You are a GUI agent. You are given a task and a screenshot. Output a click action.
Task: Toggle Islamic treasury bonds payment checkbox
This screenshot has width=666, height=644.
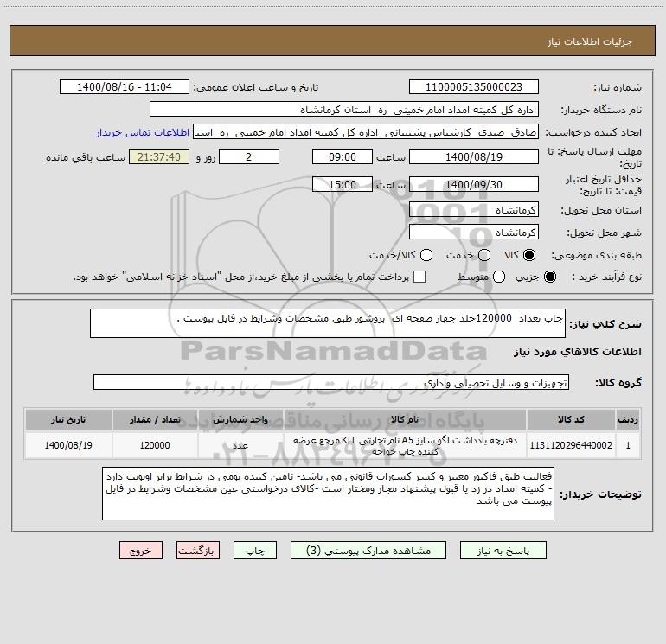coord(419,277)
